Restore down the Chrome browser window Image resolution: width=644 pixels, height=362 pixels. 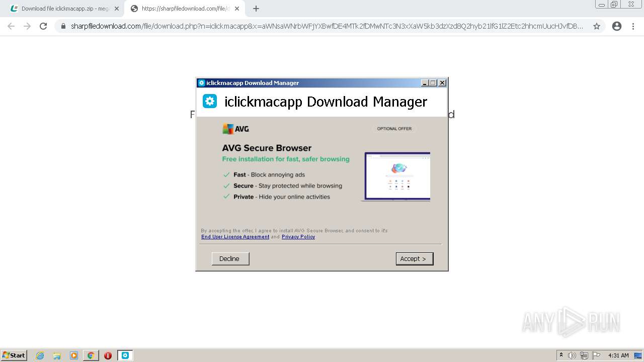[614, 5]
